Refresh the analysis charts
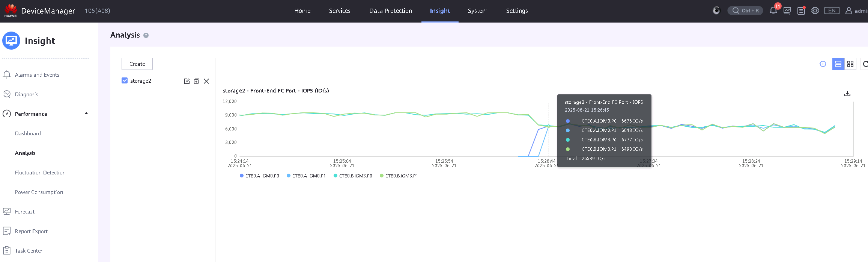 point(865,64)
